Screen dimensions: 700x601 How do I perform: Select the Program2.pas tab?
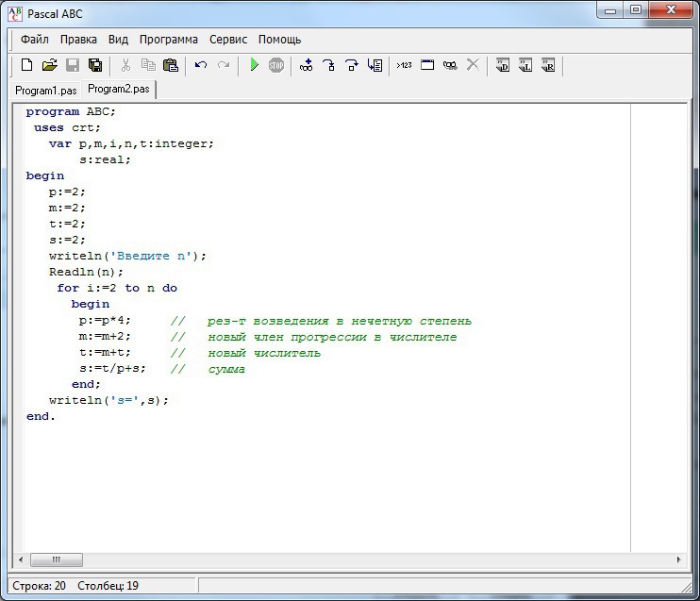point(118,89)
